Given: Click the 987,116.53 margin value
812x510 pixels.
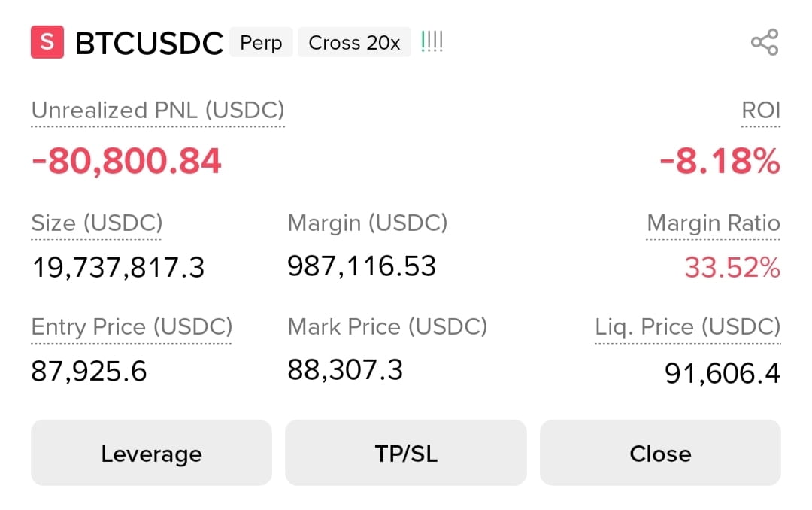Looking at the screenshot, I should coord(362,266).
